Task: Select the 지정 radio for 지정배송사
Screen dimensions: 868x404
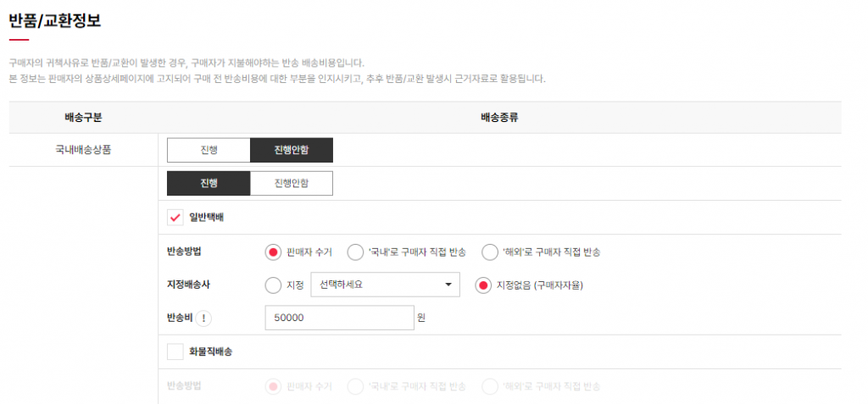Action: 273,285
